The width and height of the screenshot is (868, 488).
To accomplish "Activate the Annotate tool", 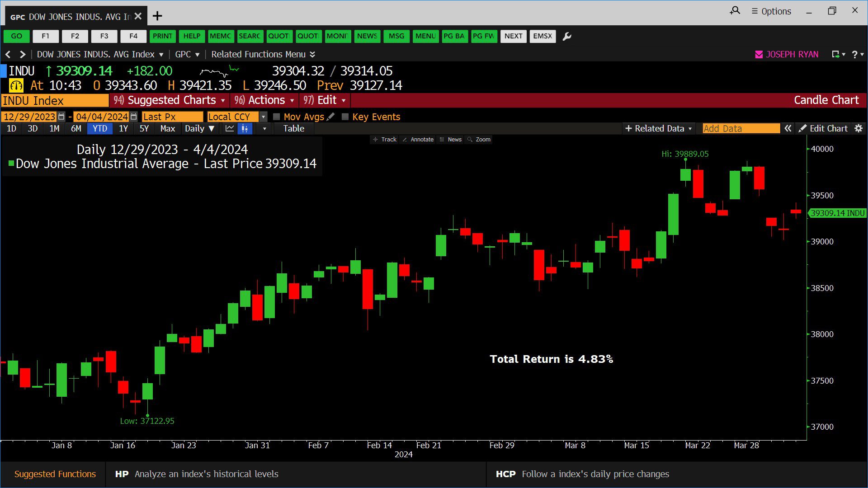I will (418, 139).
